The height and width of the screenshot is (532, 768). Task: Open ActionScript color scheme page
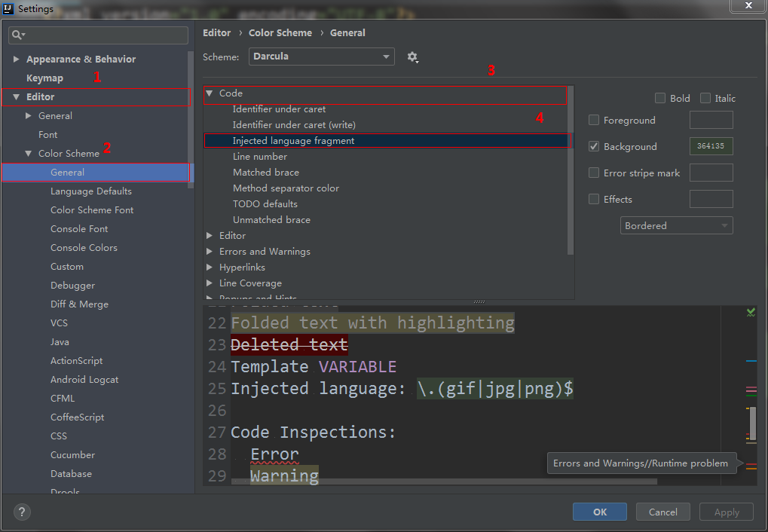pyautogui.click(x=76, y=360)
